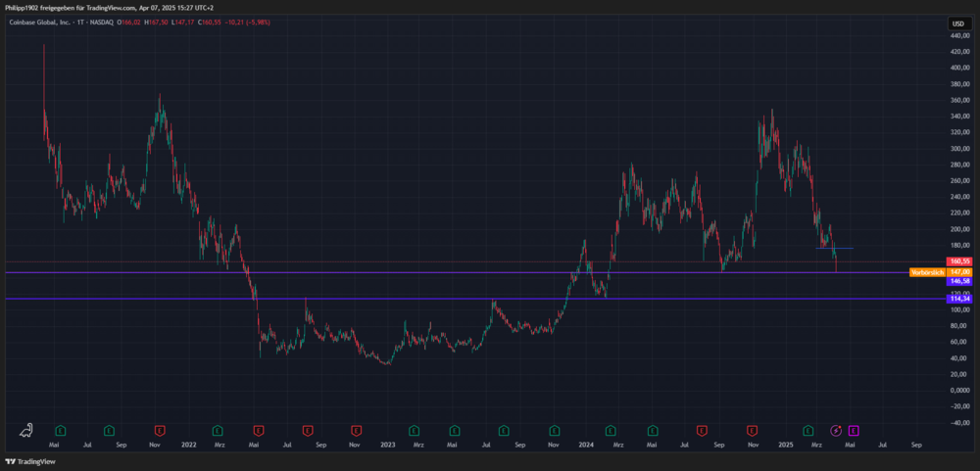Open the purple upcoming earnings marker at May 2025
Screen dimensions: 980x471
click(x=854, y=429)
